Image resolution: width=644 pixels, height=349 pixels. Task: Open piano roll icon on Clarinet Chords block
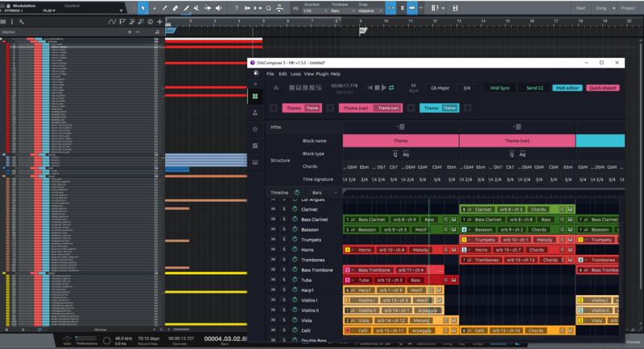coord(570,210)
